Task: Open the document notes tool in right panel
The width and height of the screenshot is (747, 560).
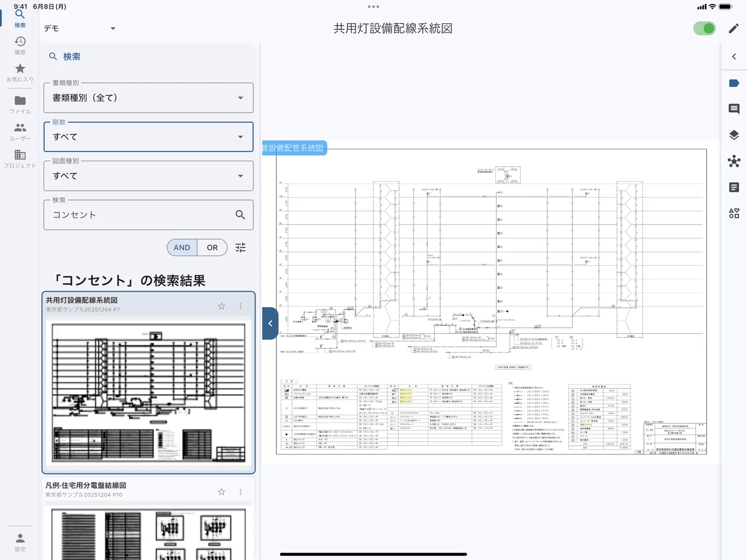Action: 734,187
